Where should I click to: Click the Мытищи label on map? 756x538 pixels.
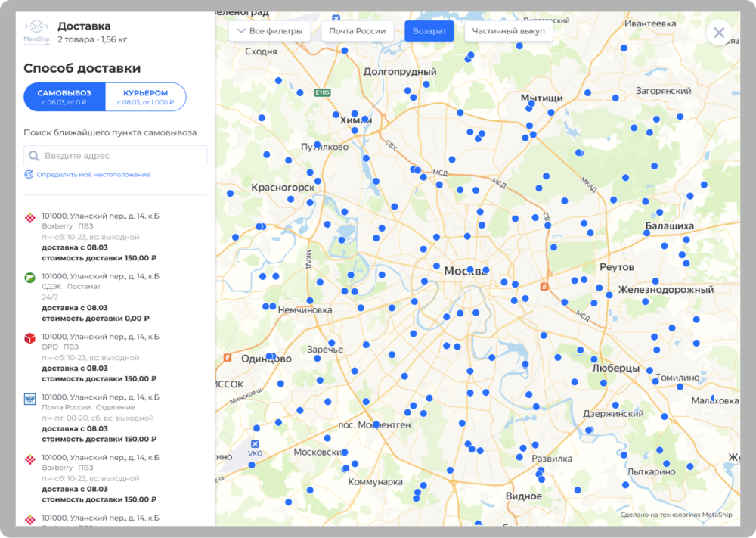click(x=541, y=98)
